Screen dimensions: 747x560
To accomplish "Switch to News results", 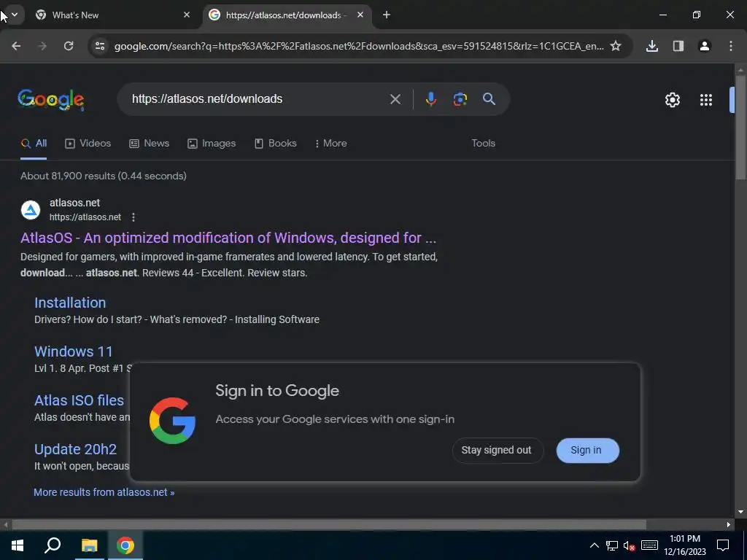I will click(x=149, y=144).
